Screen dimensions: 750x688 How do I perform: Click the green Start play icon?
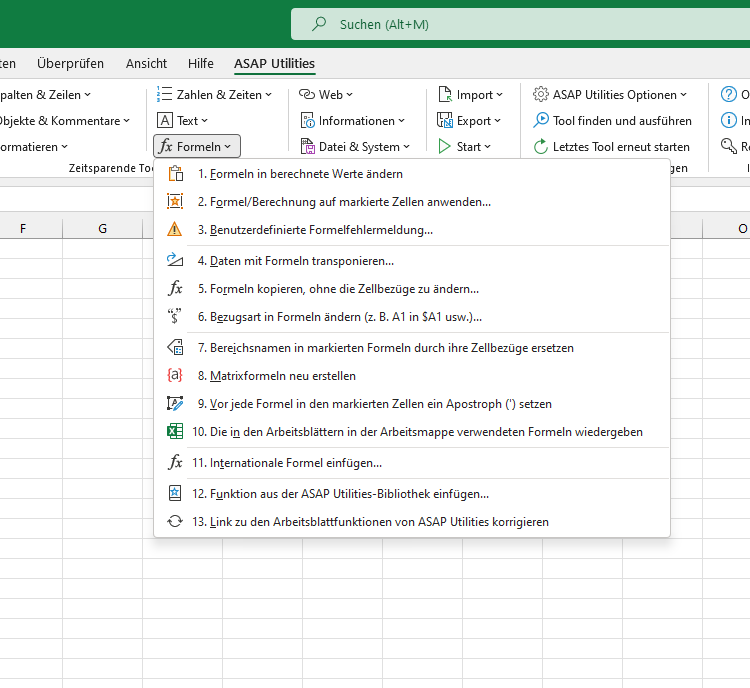pos(445,146)
